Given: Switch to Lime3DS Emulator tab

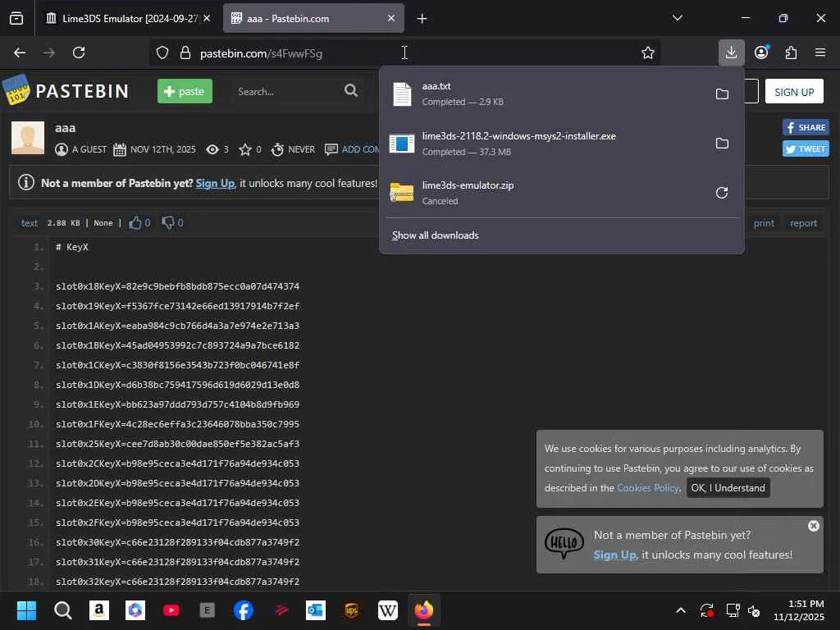Looking at the screenshot, I should click(128, 18).
